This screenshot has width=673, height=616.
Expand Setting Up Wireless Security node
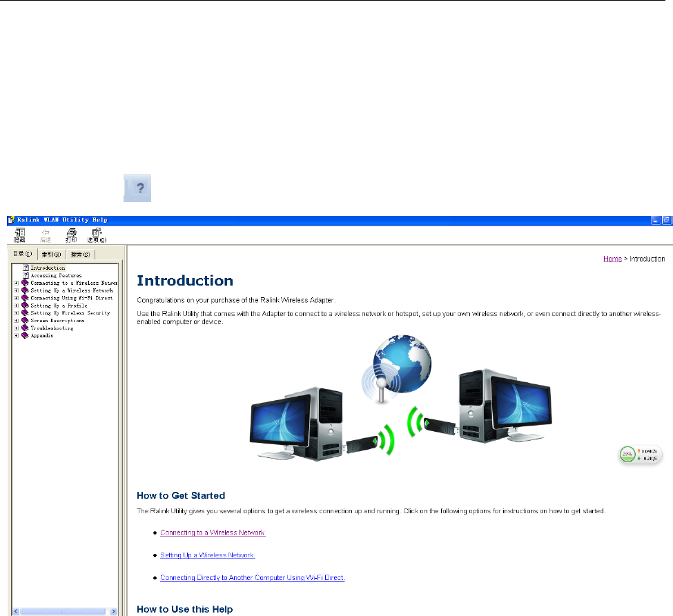coord(17,313)
